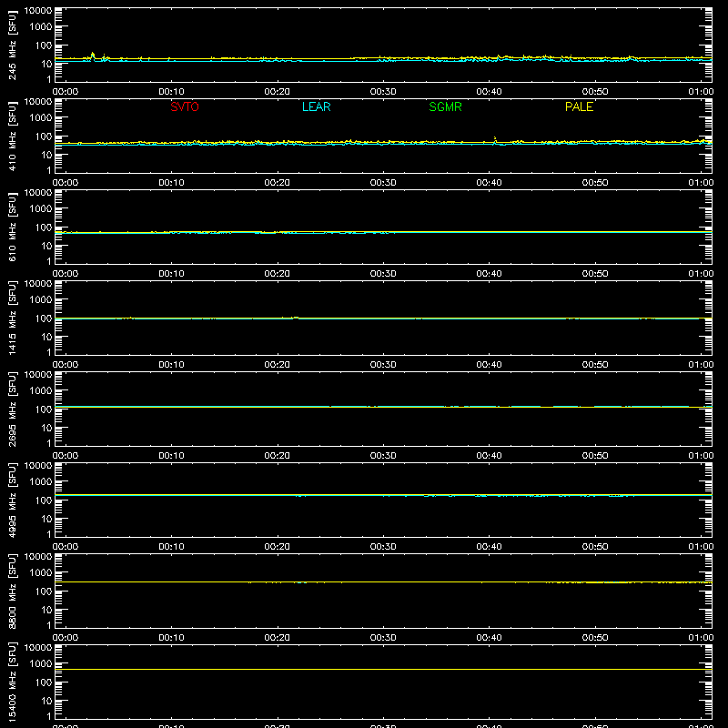Click the 10 y-axis label of the 15400 MHz panel

(46, 701)
